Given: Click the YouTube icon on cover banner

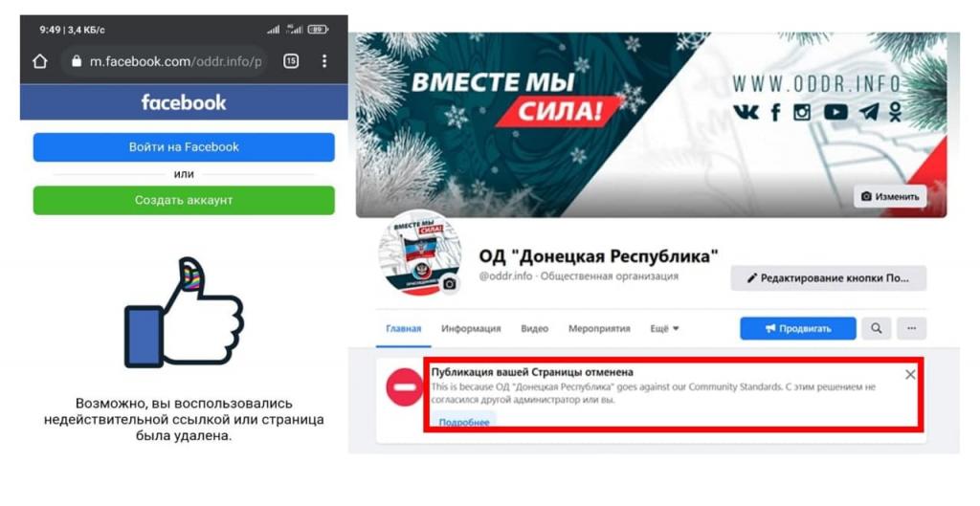Looking at the screenshot, I should [835, 113].
